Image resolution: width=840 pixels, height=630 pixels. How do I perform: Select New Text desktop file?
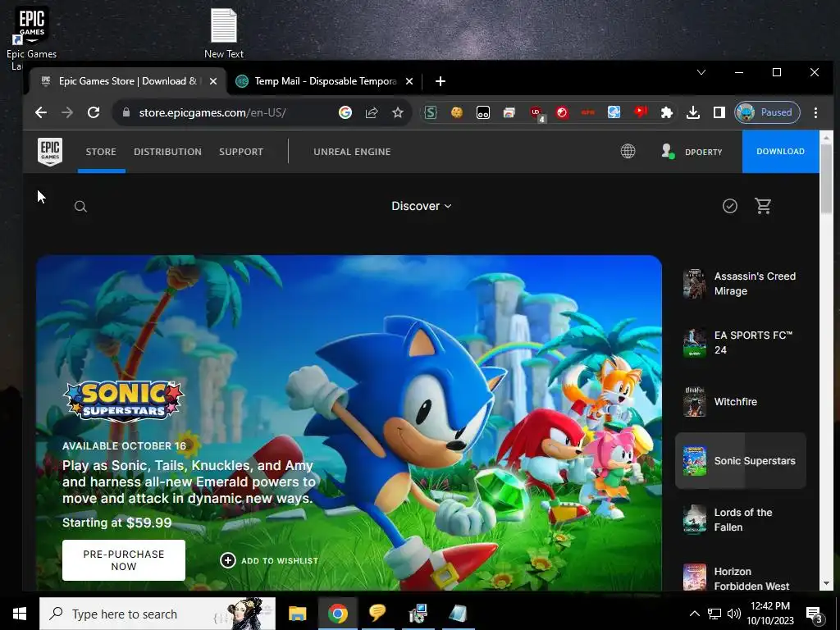click(224, 33)
